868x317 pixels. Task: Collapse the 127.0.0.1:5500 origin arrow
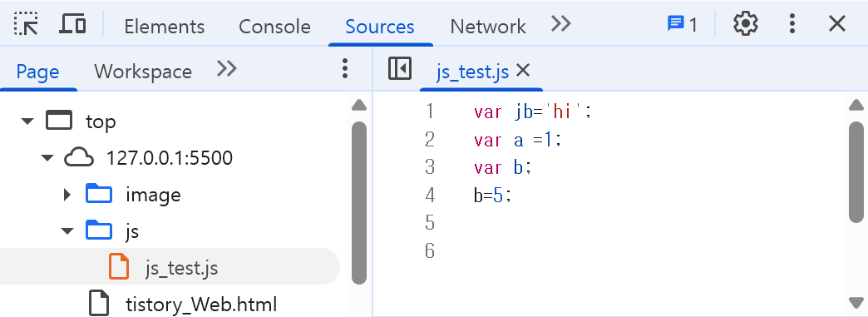[x=47, y=158]
